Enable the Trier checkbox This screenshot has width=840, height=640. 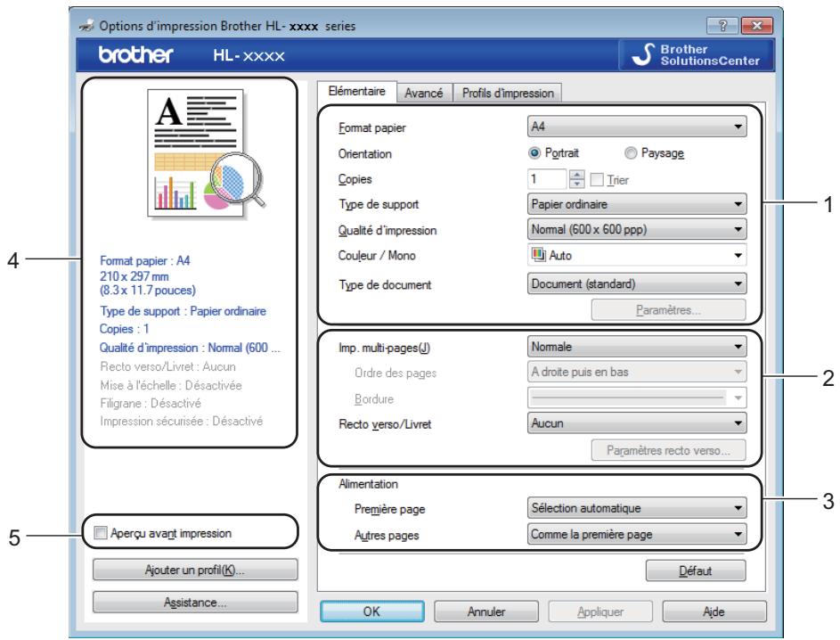[x=596, y=179]
